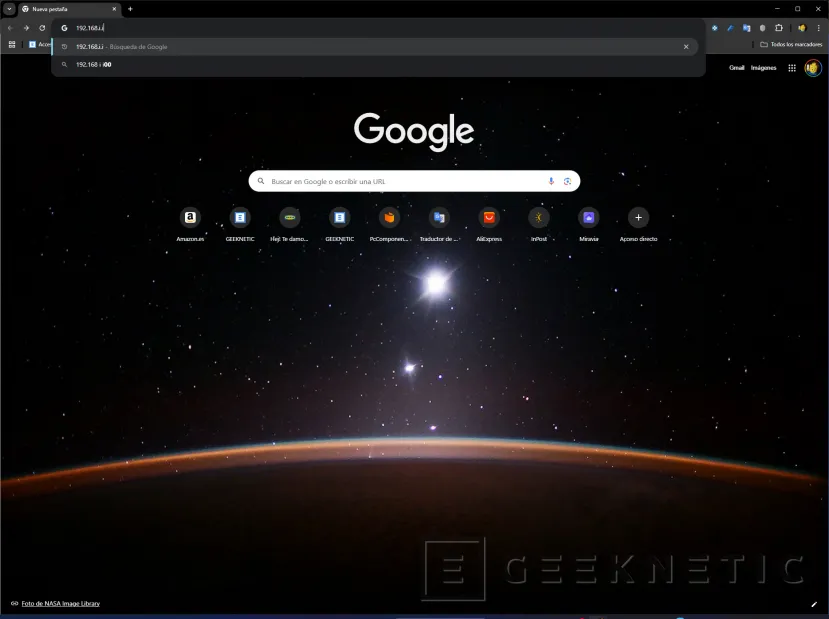Screen dimensions: 829x619
Task: Open the second GEEKNETIC shortcut
Action: pyautogui.click(x=339, y=224)
